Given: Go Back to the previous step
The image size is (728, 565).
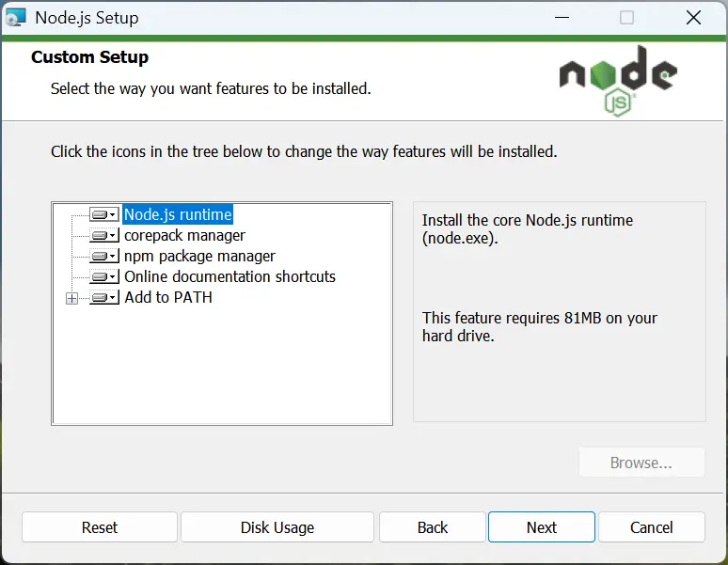Looking at the screenshot, I should coord(433,527).
